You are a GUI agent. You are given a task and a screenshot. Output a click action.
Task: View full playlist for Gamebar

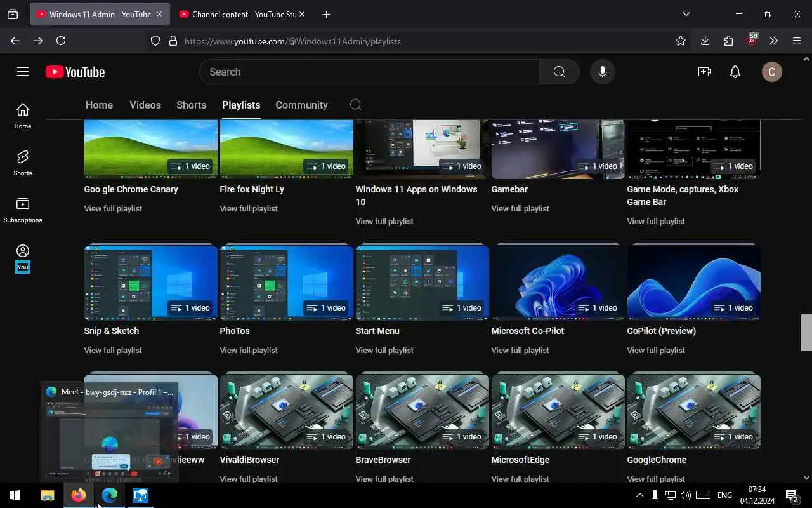pos(520,208)
